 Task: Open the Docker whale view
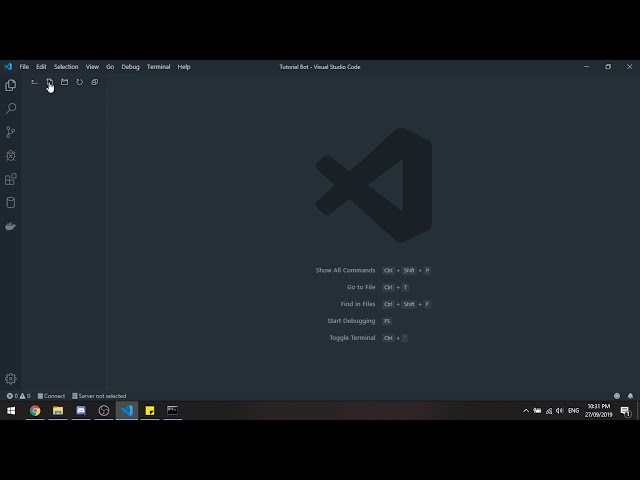[x=11, y=226]
